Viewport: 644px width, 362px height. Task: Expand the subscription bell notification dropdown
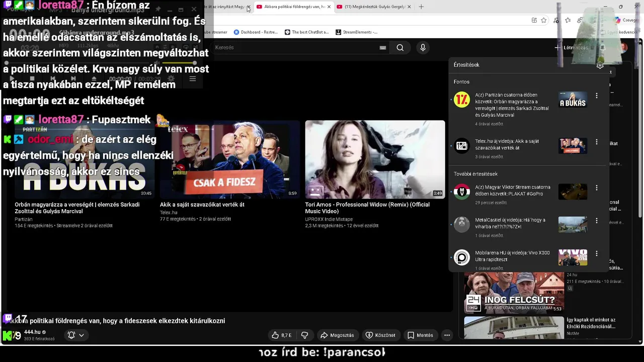(x=81, y=335)
